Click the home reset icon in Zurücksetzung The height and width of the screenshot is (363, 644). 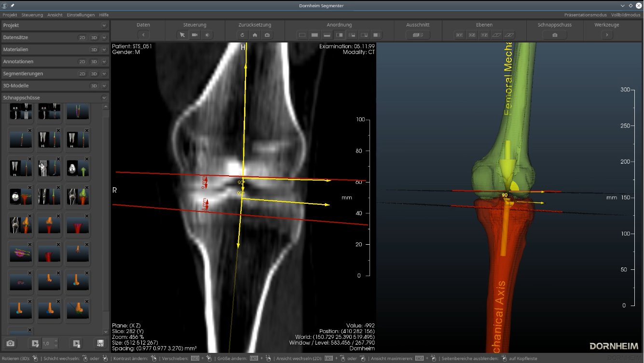coord(255,35)
